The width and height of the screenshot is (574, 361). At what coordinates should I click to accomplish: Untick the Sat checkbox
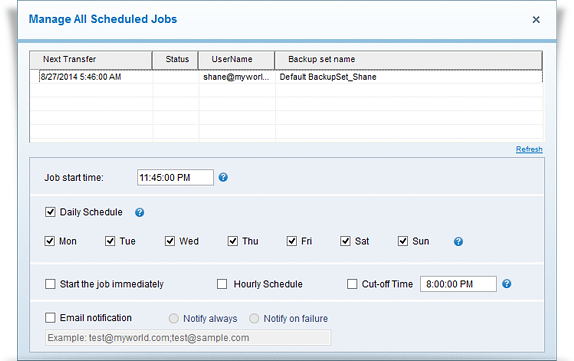(x=345, y=241)
